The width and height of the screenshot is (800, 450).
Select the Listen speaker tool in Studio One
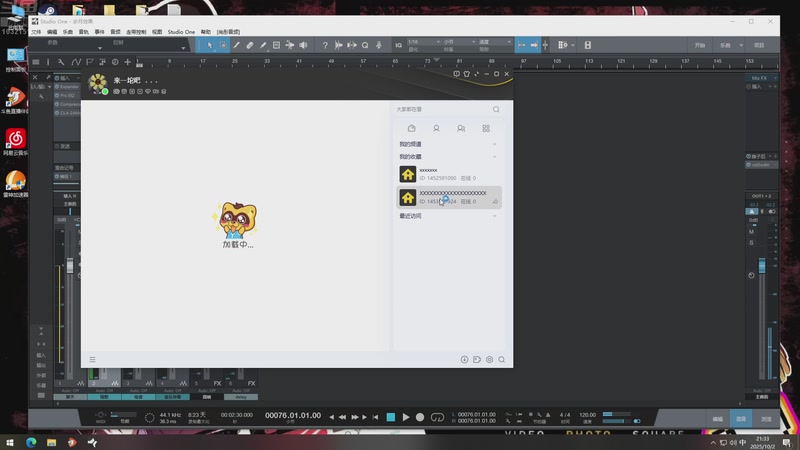[303, 45]
